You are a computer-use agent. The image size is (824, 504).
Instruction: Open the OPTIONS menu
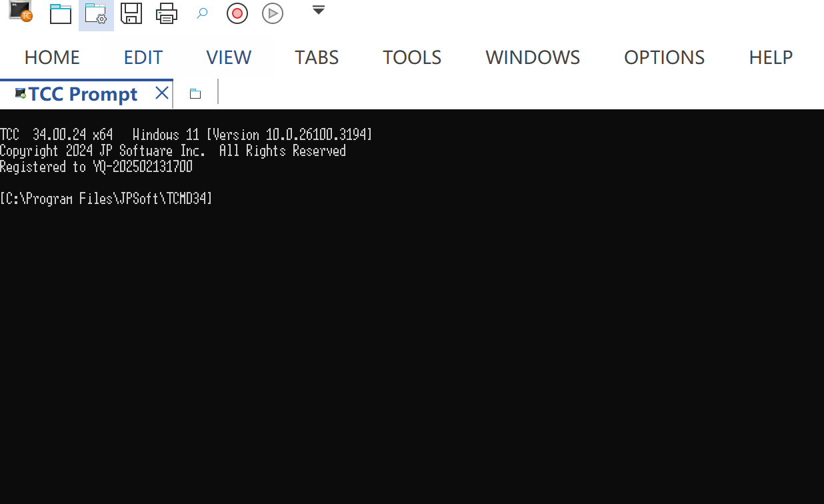coord(664,57)
